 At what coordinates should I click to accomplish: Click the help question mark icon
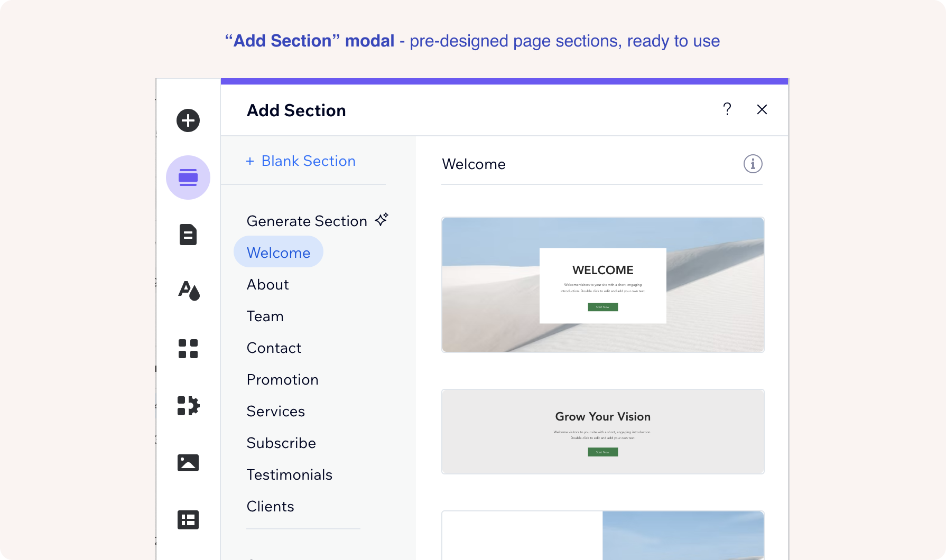727,109
